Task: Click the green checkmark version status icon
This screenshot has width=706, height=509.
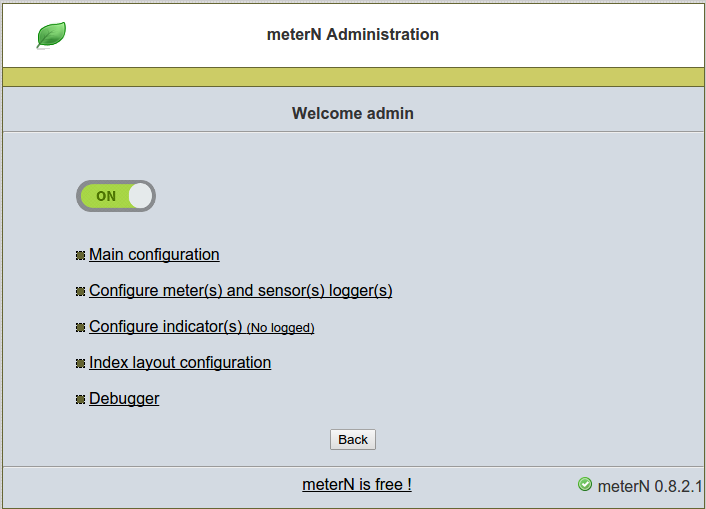Action: [x=585, y=484]
